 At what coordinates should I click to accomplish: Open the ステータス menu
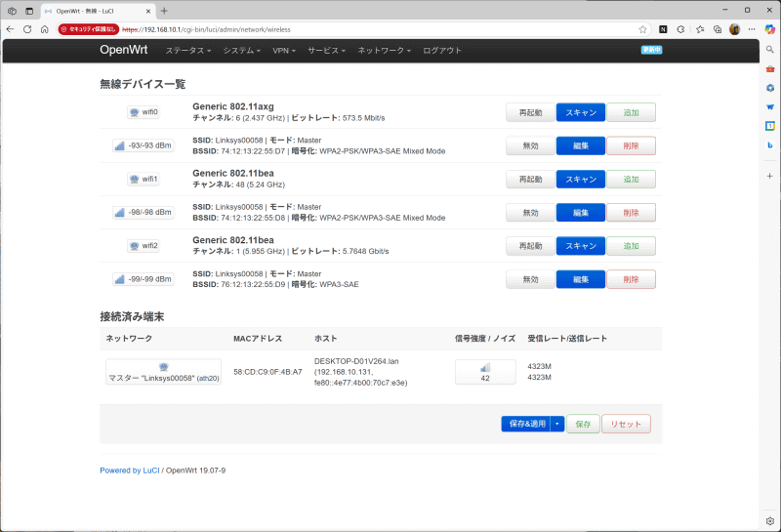tap(188, 51)
